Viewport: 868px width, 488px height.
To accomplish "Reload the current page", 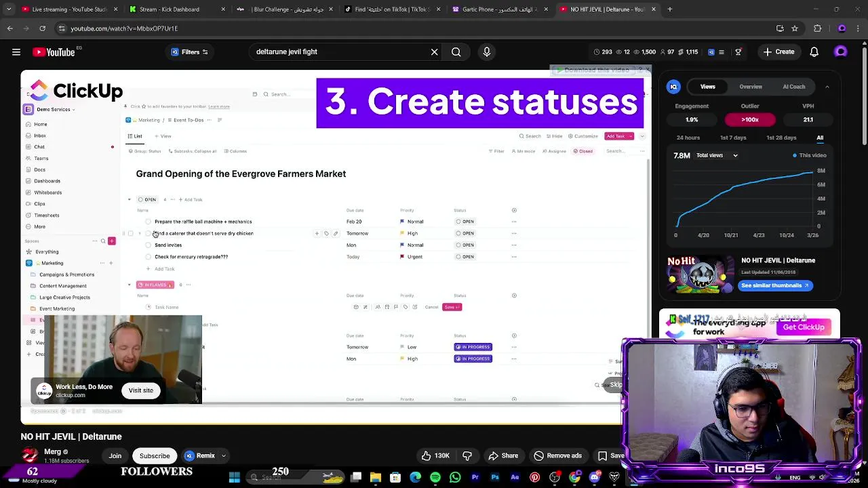I will tap(42, 28).
